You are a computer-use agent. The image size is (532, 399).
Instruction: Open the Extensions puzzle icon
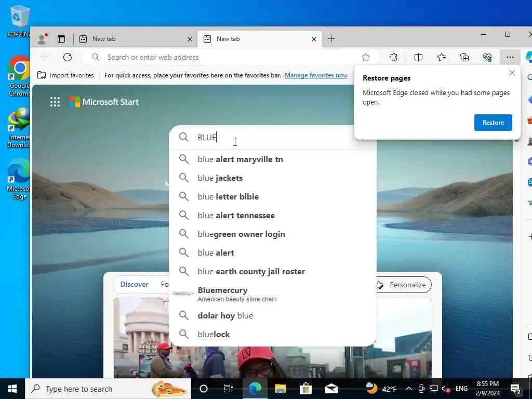pyautogui.click(x=393, y=57)
